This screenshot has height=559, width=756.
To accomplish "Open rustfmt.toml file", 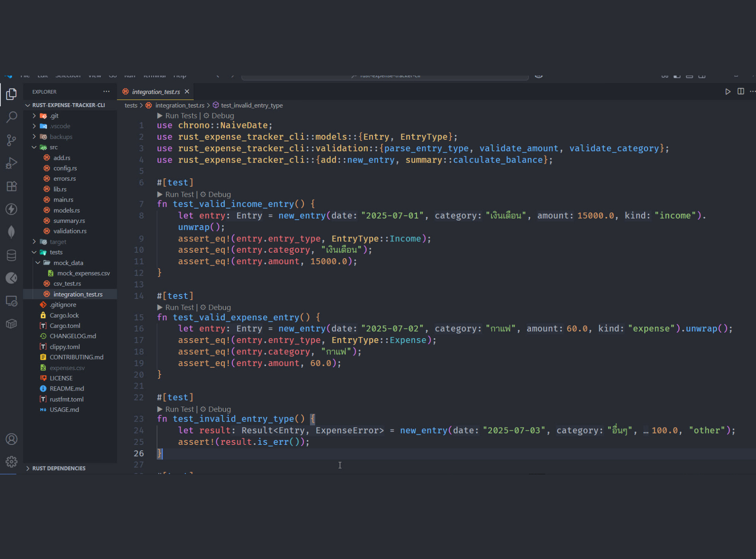I will pos(67,399).
